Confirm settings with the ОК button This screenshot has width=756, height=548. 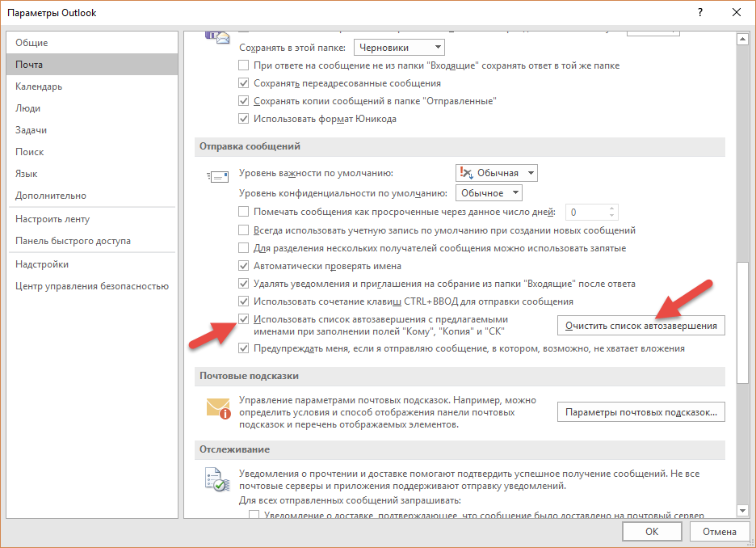[x=652, y=532]
